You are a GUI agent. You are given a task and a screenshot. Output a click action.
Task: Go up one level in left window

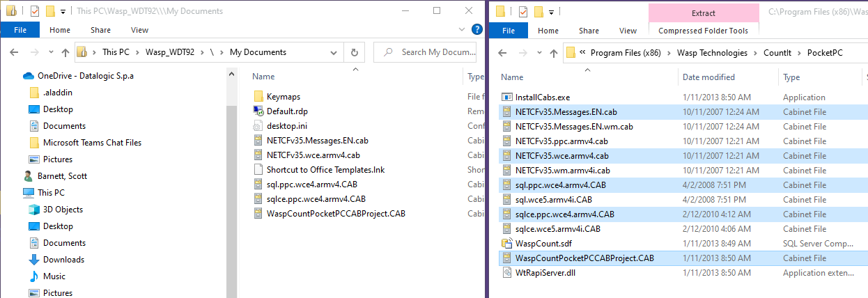(x=65, y=52)
